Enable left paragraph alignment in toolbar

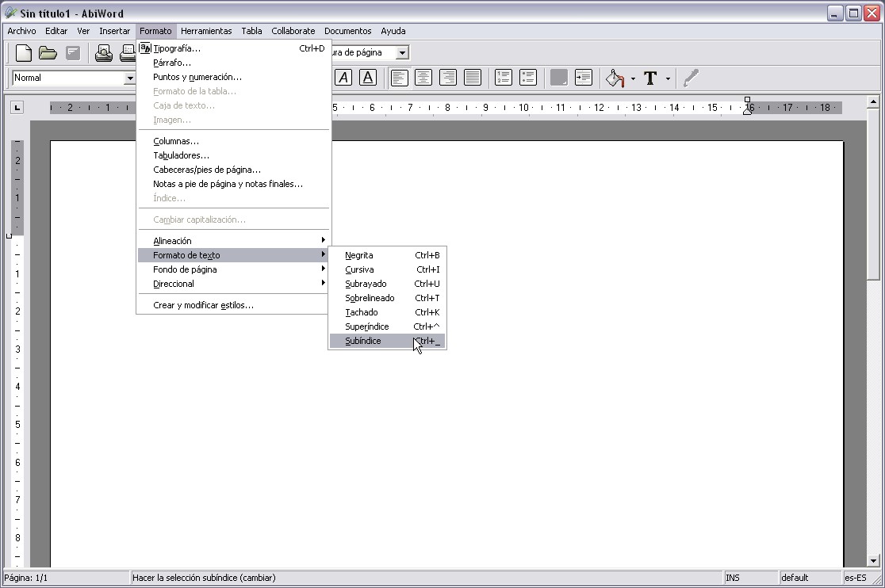click(400, 78)
